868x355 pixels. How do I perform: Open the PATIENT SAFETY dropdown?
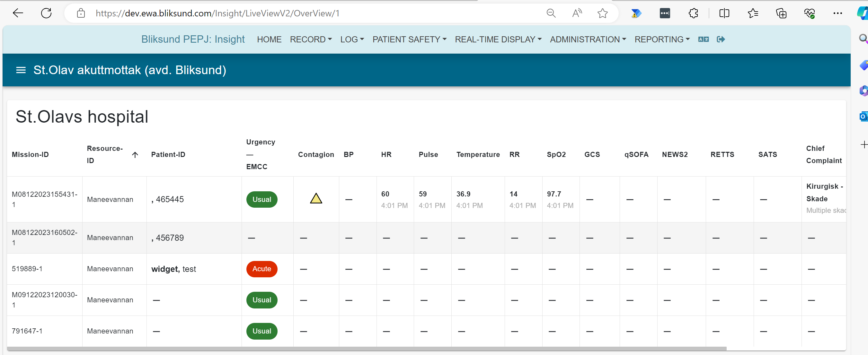point(409,39)
